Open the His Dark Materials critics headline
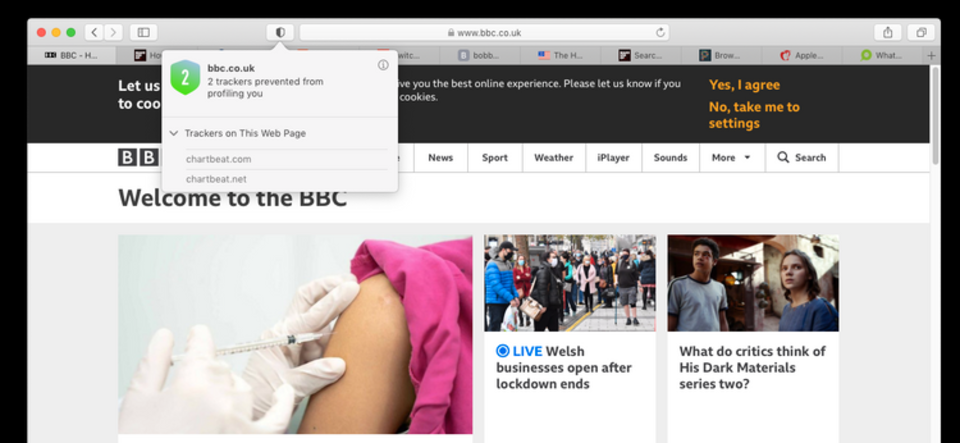This screenshot has height=443, width=960. (752, 367)
